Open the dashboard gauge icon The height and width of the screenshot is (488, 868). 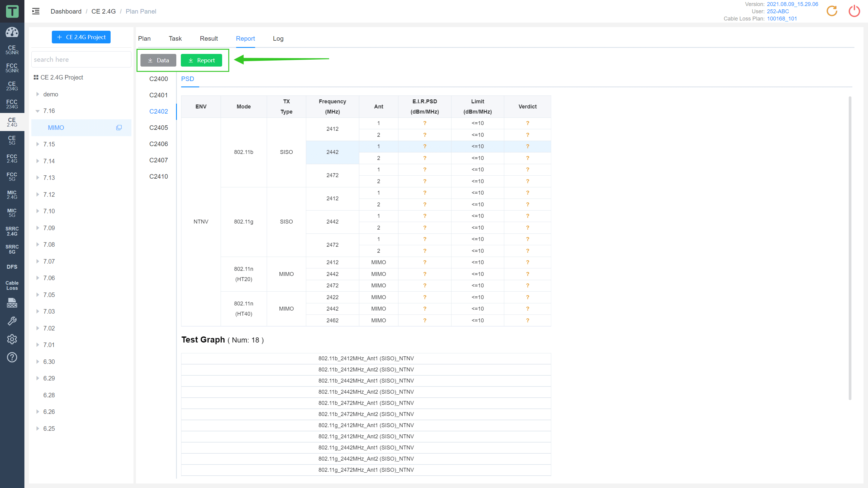tap(12, 32)
